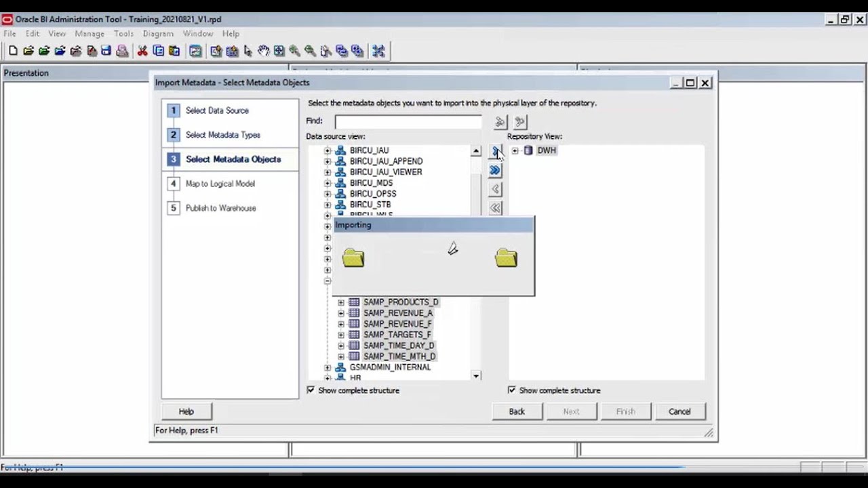Image resolution: width=868 pixels, height=488 pixels.
Task: Open the Window menu
Action: 198,33
